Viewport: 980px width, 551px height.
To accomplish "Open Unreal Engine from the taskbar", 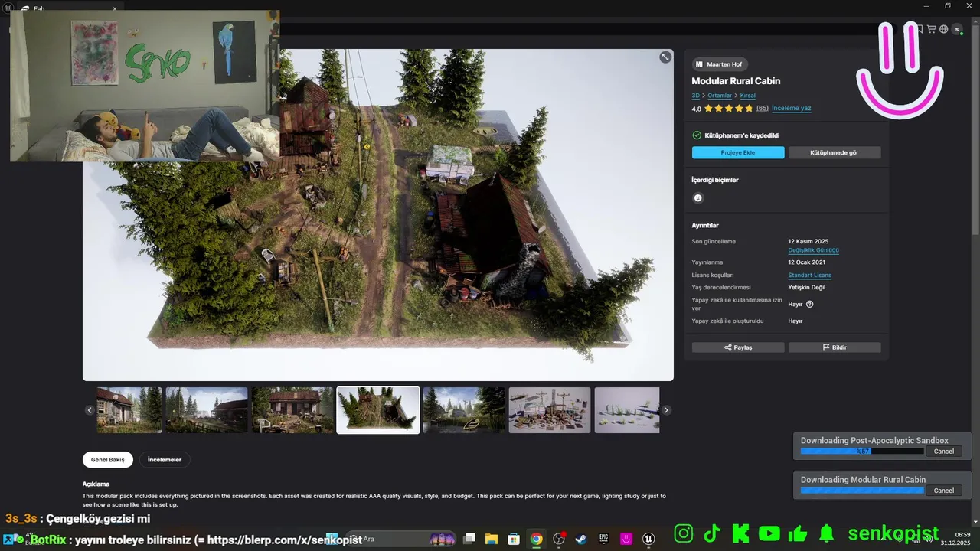I will [x=649, y=539].
